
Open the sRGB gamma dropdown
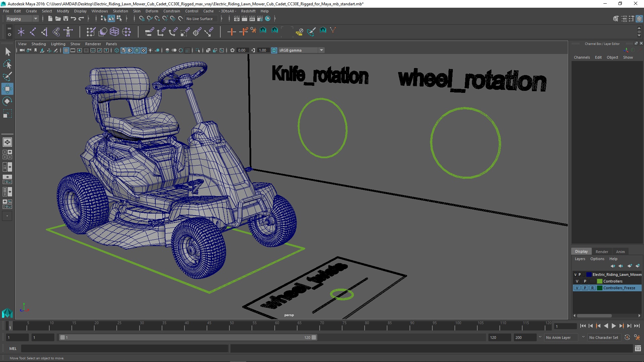(301, 50)
